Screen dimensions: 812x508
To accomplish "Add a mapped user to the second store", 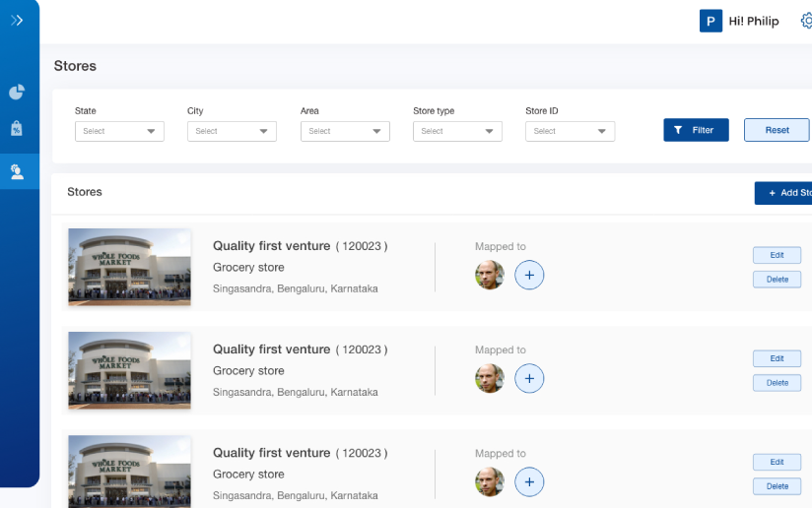I will point(529,379).
